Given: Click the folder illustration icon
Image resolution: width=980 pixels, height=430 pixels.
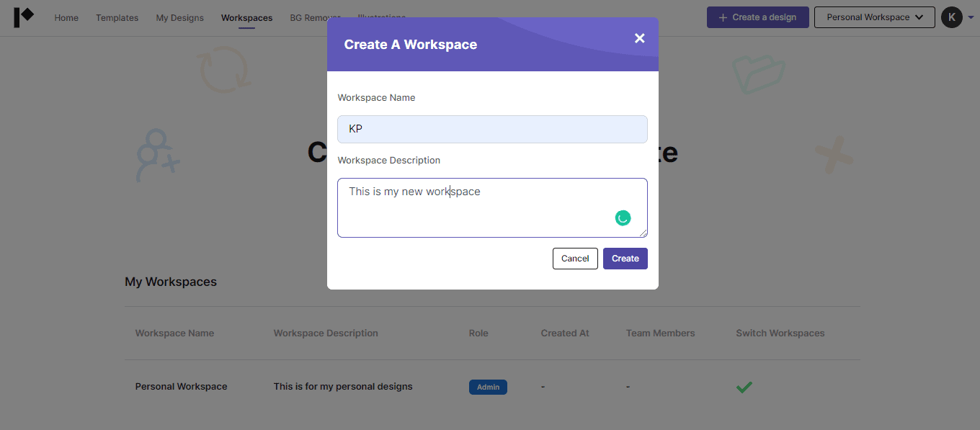Looking at the screenshot, I should (x=758, y=73).
